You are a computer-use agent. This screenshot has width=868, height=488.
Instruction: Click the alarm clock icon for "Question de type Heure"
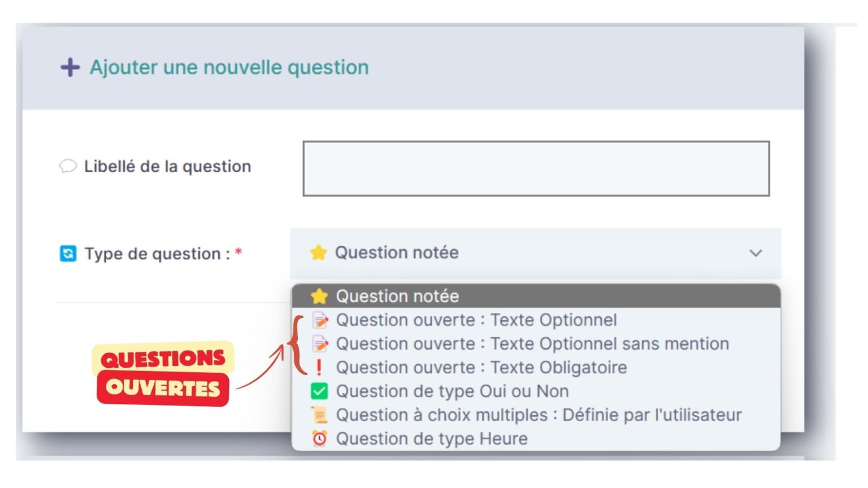coord(320,438)
